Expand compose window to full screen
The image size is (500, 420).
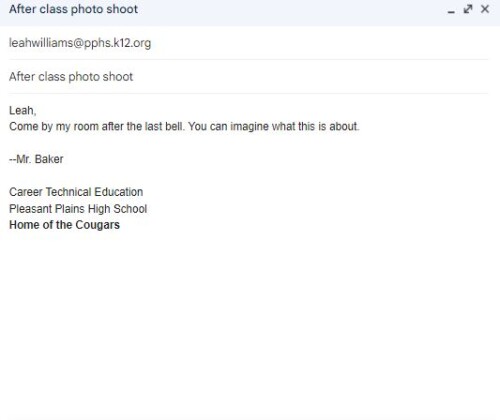click(x=468, y=9)
